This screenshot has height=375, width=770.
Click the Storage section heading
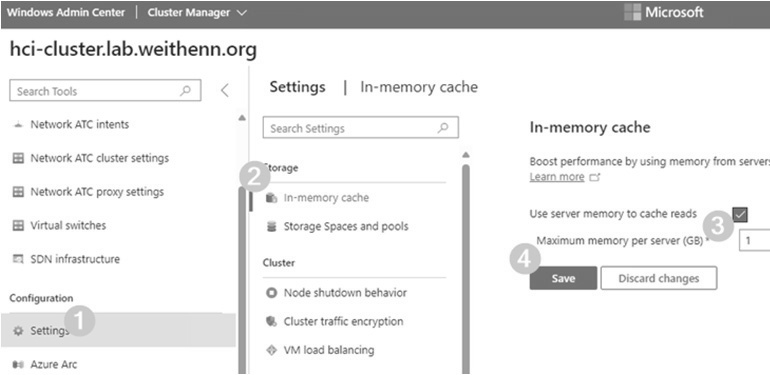(x=280, y=168)
